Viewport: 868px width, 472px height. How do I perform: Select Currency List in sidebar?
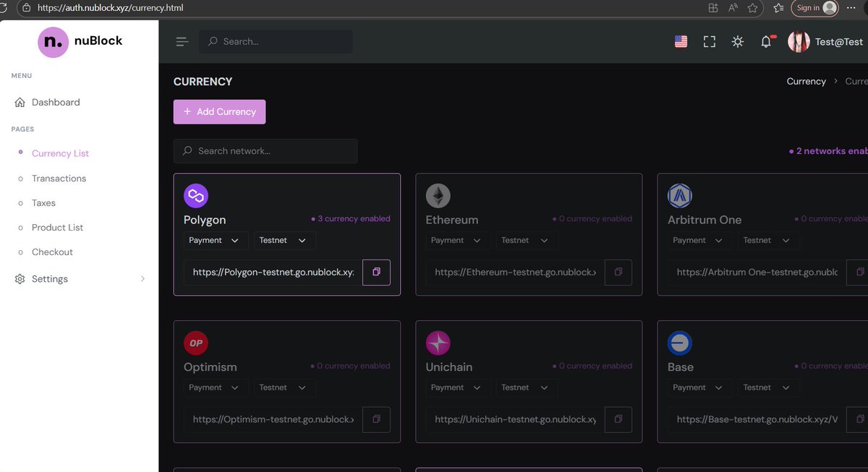coord(60,153)
